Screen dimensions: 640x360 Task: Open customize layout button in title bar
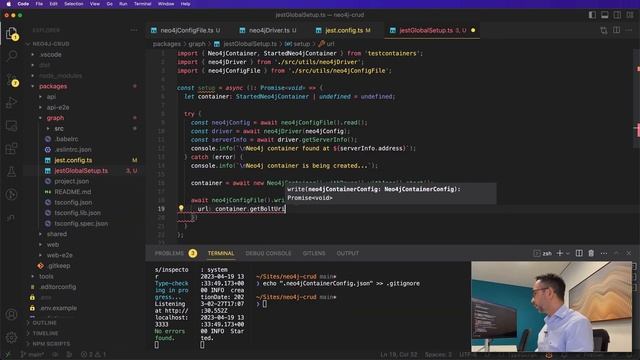tap(630, 15)
